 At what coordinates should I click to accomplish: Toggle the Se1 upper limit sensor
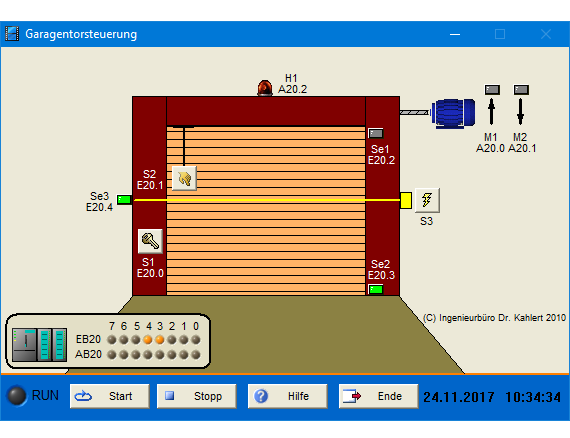pos(376,133)
